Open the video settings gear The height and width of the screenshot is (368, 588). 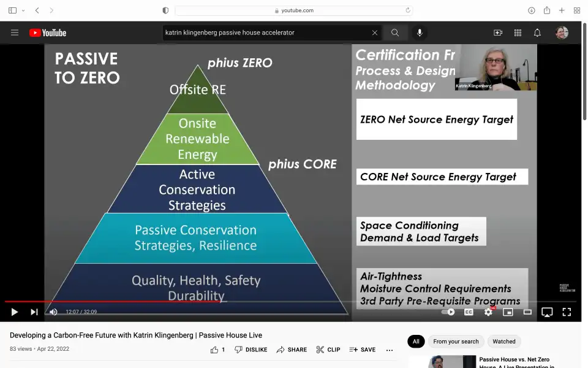point(488,312)
